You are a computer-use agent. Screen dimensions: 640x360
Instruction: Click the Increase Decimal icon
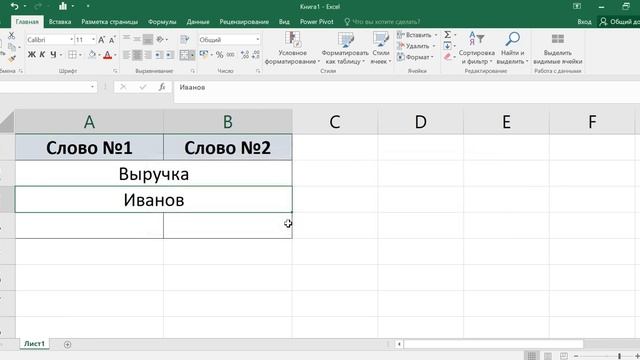(245, 55)
